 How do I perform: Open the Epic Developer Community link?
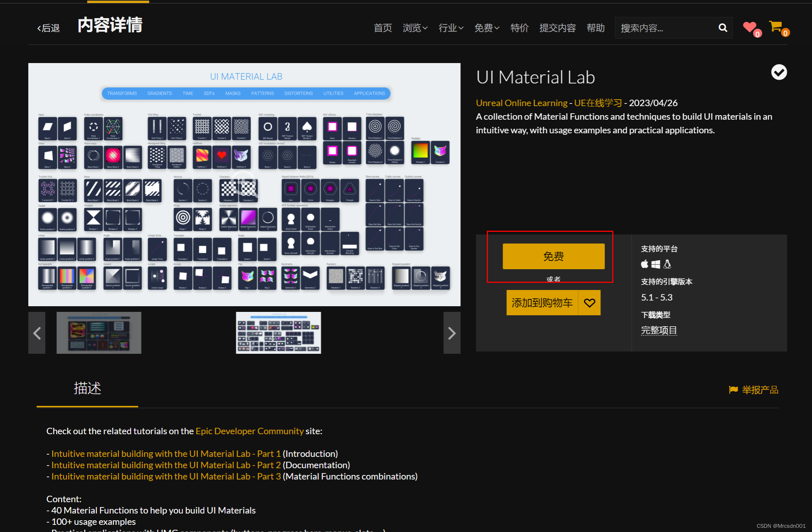point(250,431)
